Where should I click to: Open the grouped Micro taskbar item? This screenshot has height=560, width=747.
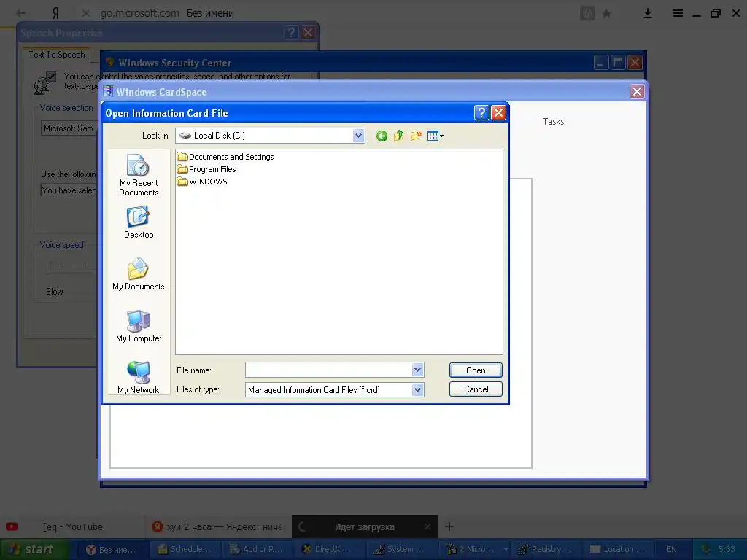click(x=473, y=550)
